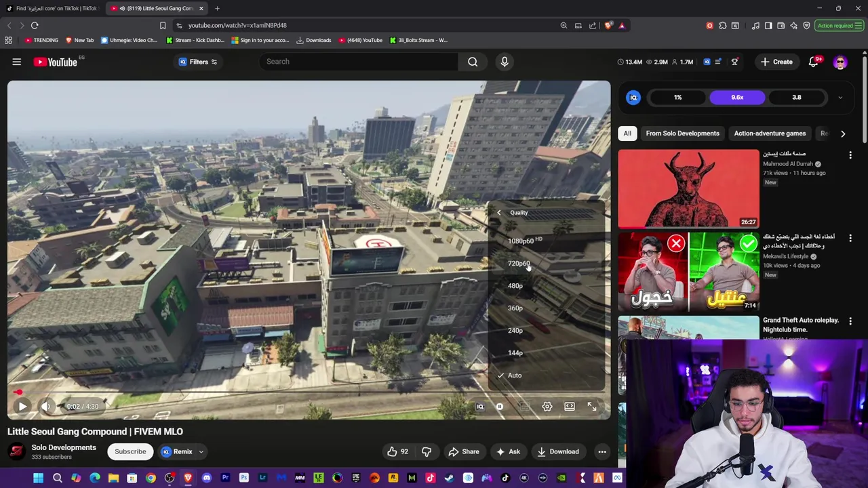Mute the video with the speaker icon

point(46,407)
